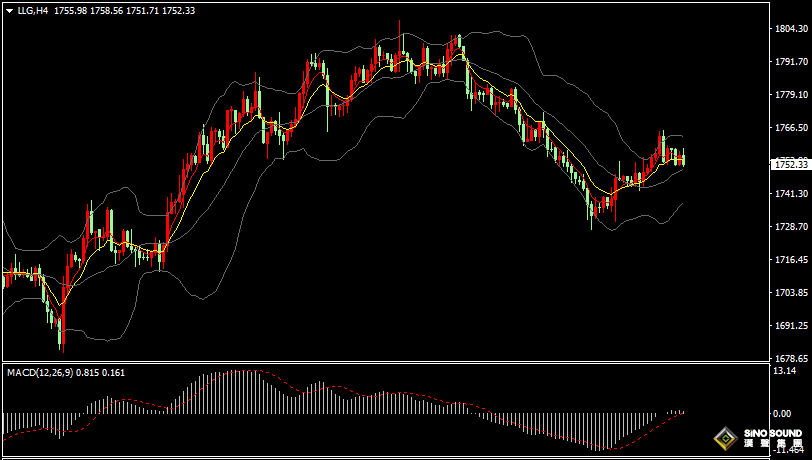The height and width of the screenshot is (460, 812).
Task: Click the 1804.30 price axis label
Action: coord(790,29)
